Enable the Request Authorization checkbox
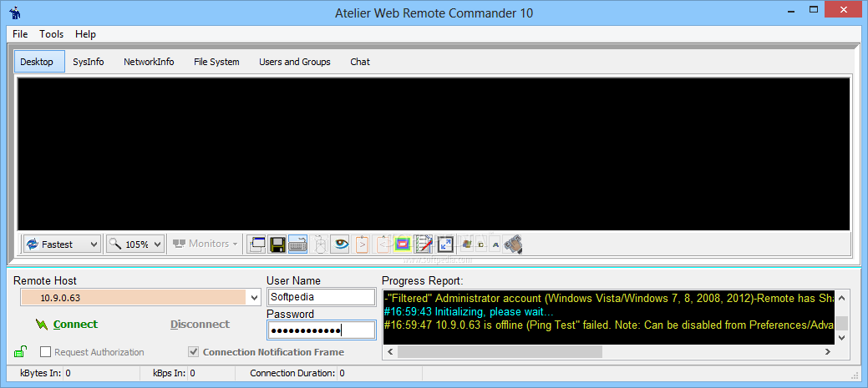 point(45,352)
